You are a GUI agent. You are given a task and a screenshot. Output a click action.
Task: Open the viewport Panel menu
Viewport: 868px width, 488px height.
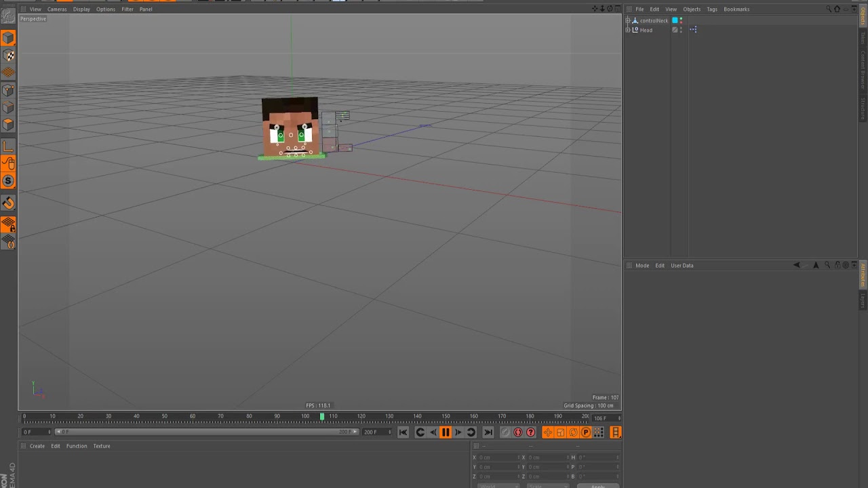click(x=146, y=9)
